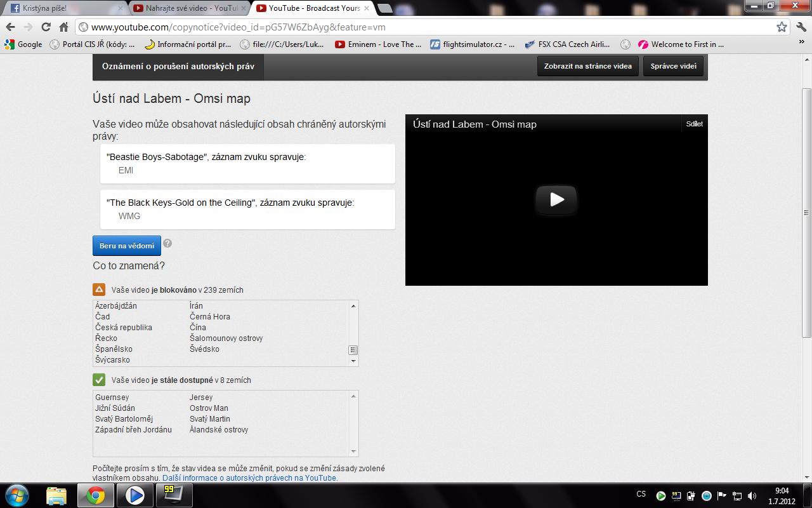Play the Ústí nad Labem video
Screen dimensions: 812x508
click(x=556, y=199)
